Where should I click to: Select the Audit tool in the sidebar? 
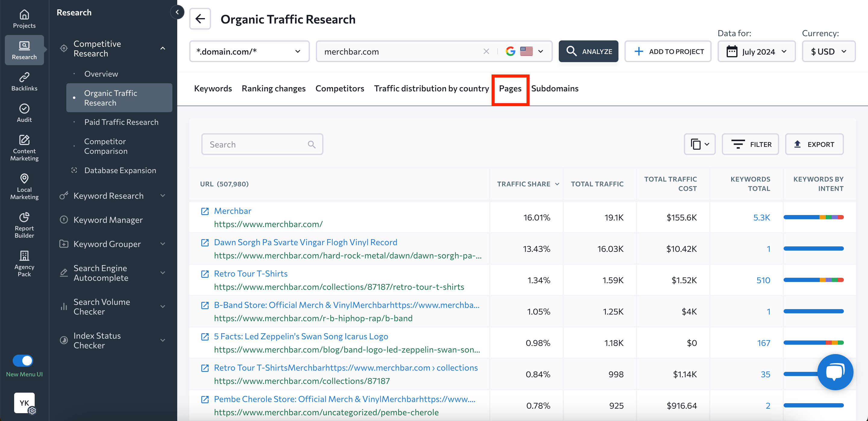point(24,112)
